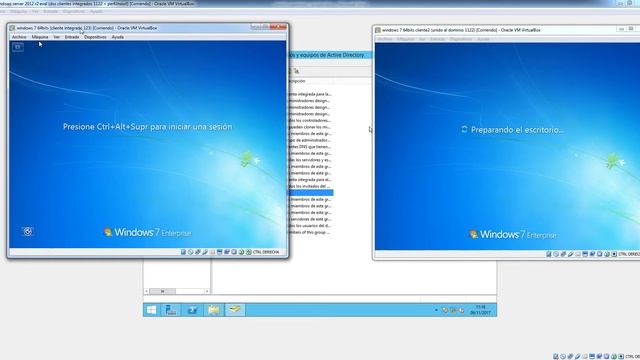
Task: Click the volume icon in server system tray
Action: [x=462, y=310]
